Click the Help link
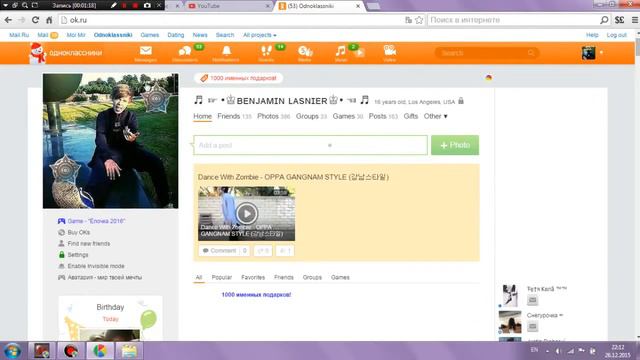The height and width of the screenshot is (360, 640). [592, 35]
